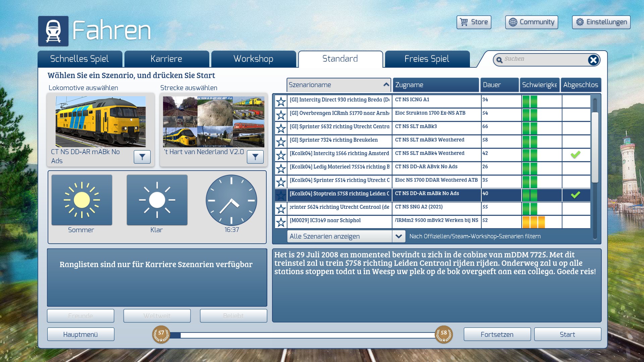This screenshot has width=644, height=362.
Task: Click the scenario list scrollbar handle
Action: (x=595, y=147)
